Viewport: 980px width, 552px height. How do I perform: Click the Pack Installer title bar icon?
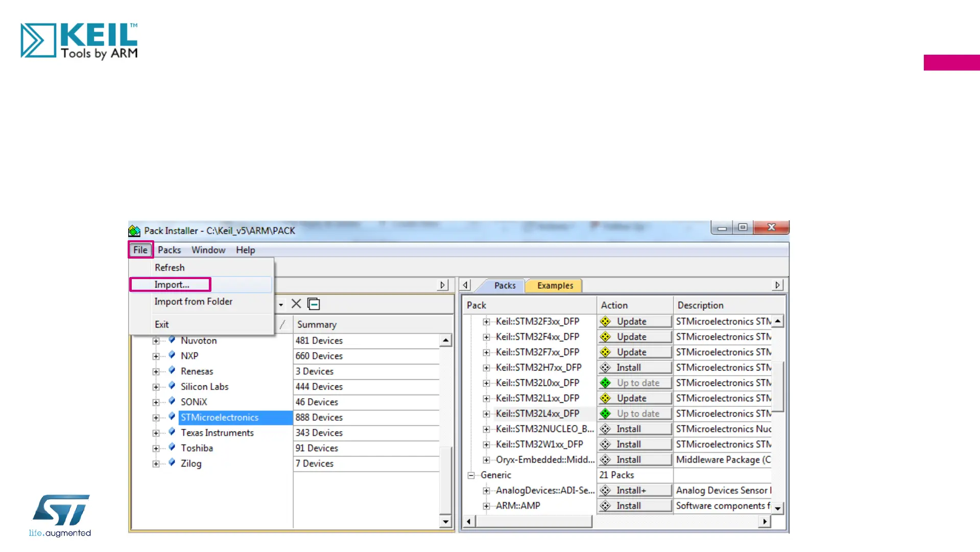pos(134,231)
